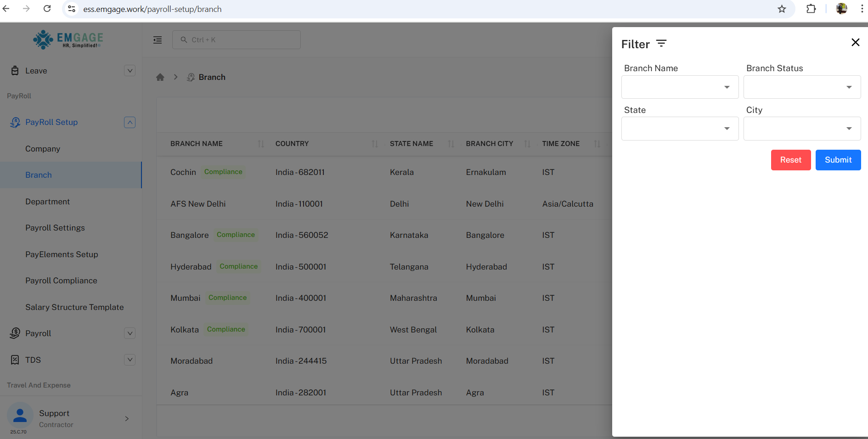Open the Branch Status dropdown

(x=802, y=87)
